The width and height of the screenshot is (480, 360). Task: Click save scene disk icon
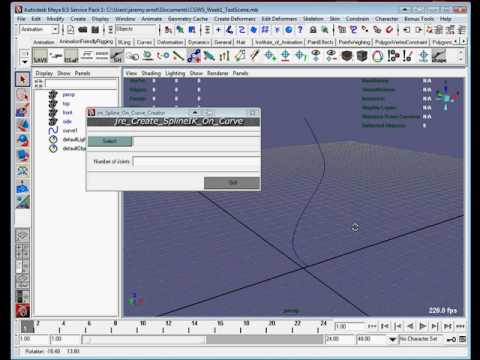(95, 30)
